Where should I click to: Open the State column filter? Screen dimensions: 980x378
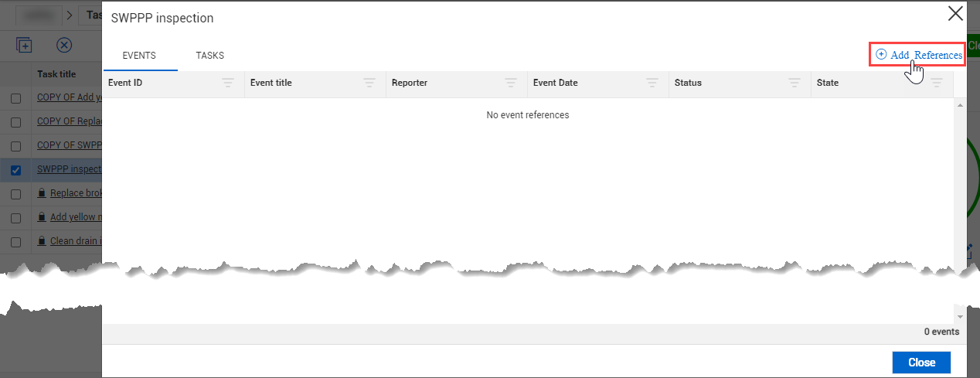pyautogui.click(x=936, y=83)
